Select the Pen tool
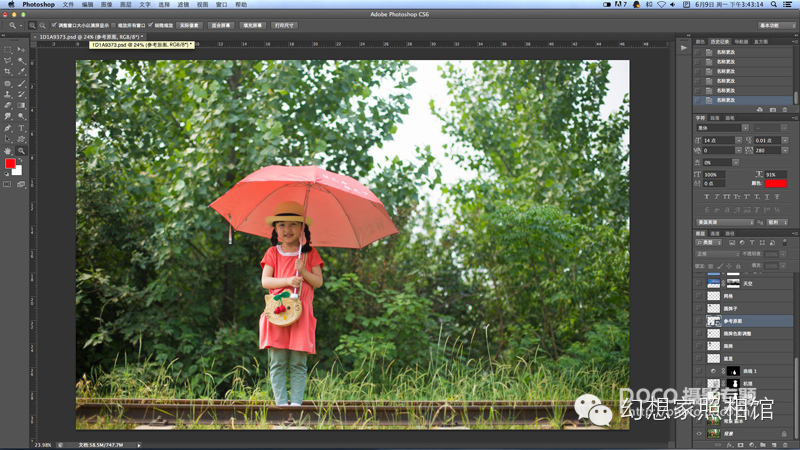The height and width of the screenshot is (450, 800). click(x=8, y=128)
